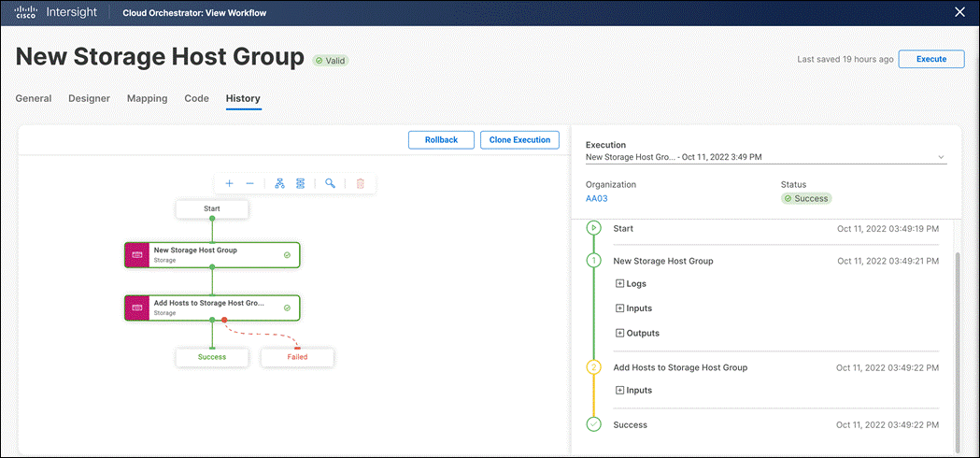Select the green Success end node
This screenshot has height=458, width=980.
pos(212,357)
